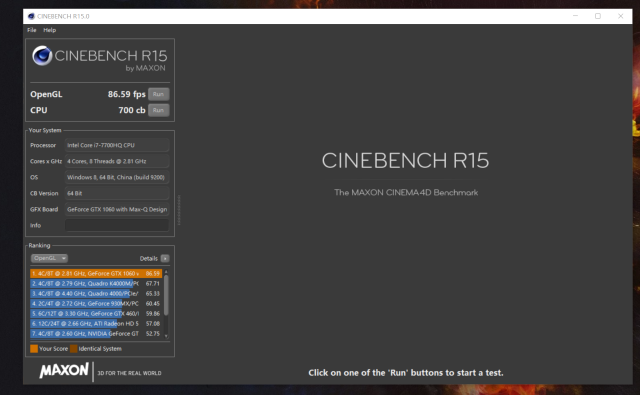Image resolution: width=640 pixels, height=395 pixels.
Task: Click the MAXON logo at bottom left
Action: click(x=64, y=371)
